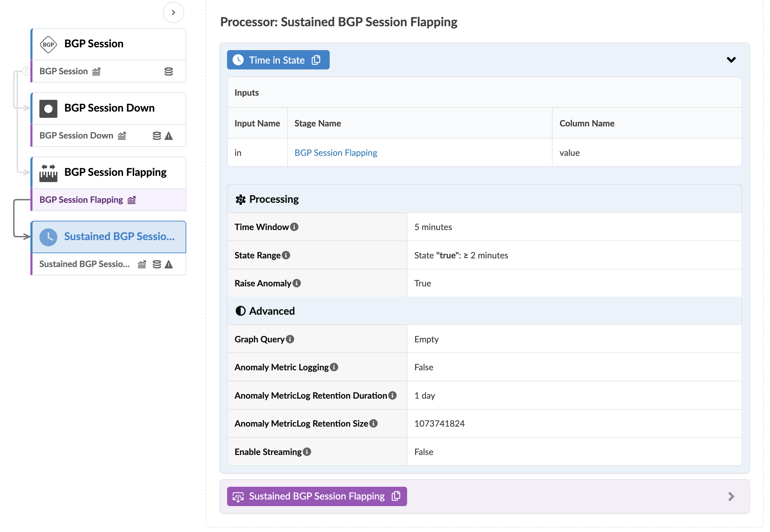
Task: Click info icon next to State Range
Action: [286, 255]
